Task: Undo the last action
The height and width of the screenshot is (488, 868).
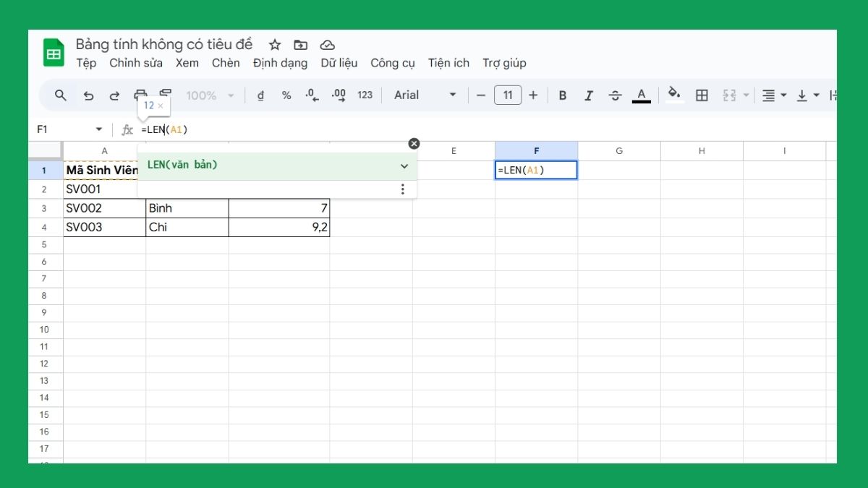Action: 88,95
